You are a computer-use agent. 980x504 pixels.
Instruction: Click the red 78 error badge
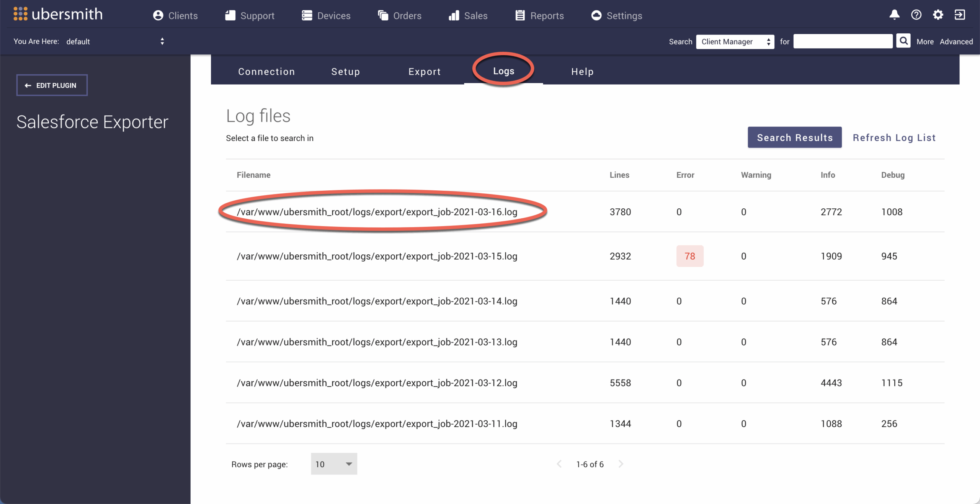click(690, 256)
